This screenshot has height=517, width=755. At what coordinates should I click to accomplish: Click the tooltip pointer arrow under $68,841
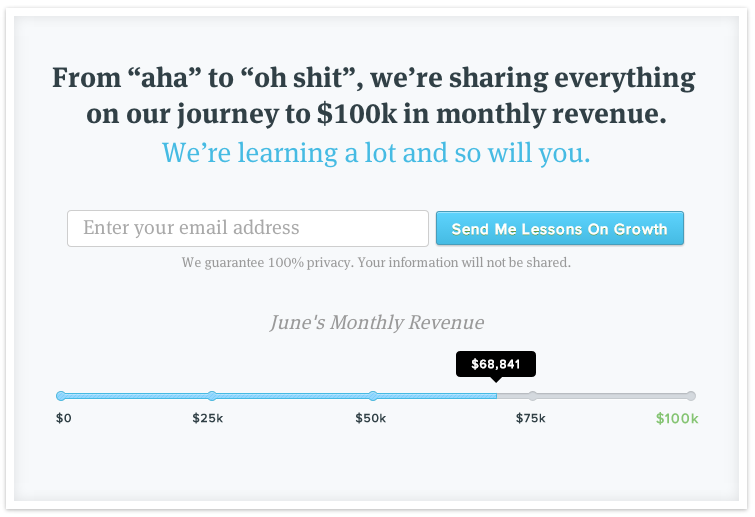[x=496, y=380]
